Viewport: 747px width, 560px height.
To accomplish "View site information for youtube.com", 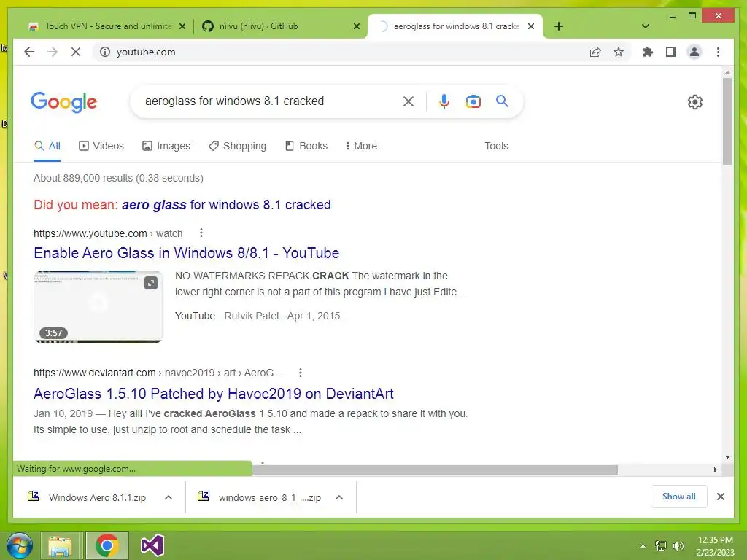I will click(105, 52).
